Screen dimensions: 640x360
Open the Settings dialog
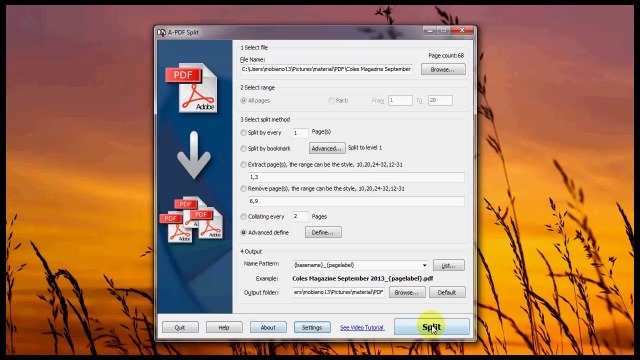coord(312,327)
